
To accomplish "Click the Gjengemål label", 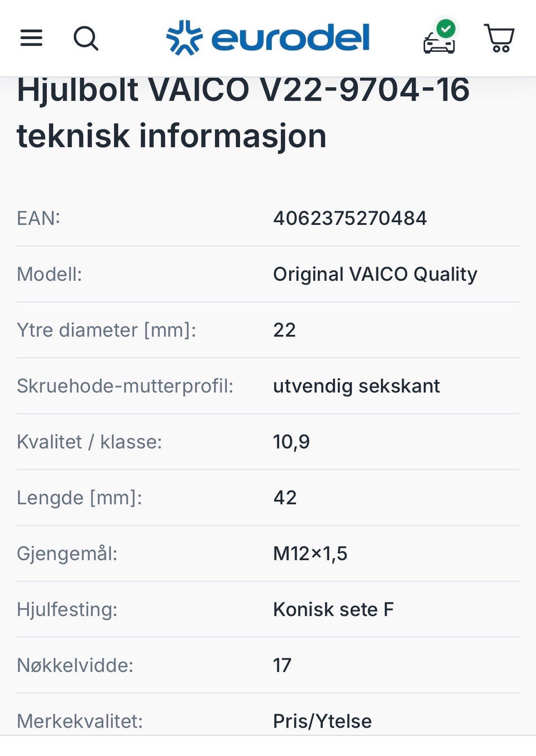I will [67, 553].
